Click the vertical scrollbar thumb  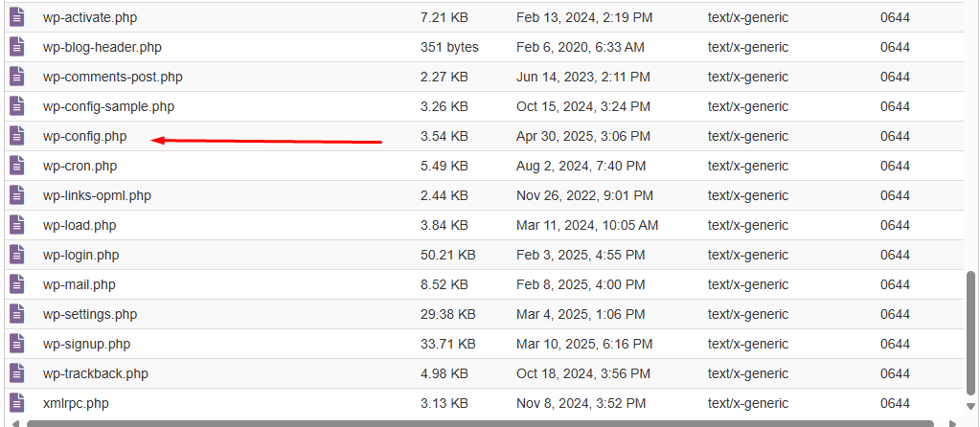[971, 340]
